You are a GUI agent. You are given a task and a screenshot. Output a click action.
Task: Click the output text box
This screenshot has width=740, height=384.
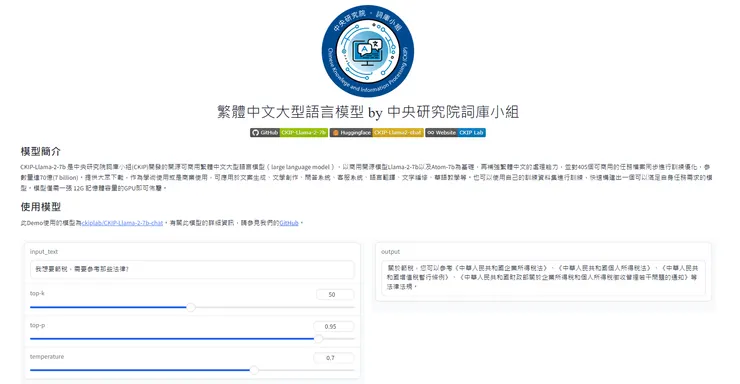click(x=543, y=278)
